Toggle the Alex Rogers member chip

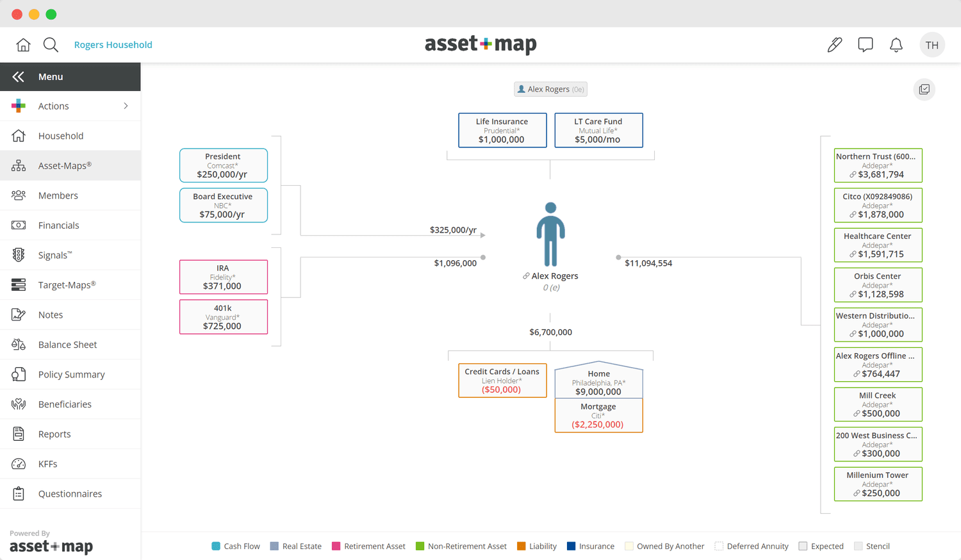(550, 89)
